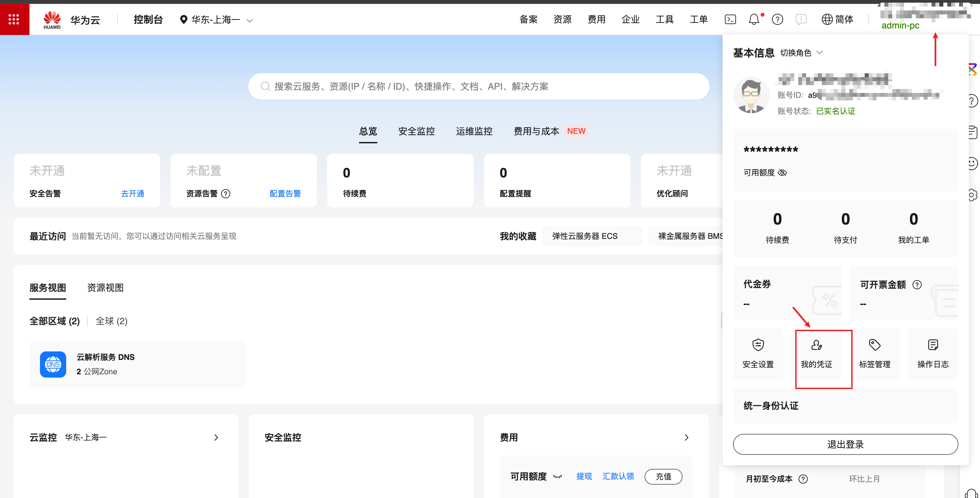
Task: Open 我的凭证 credentials icon
Action: (817, 345)
